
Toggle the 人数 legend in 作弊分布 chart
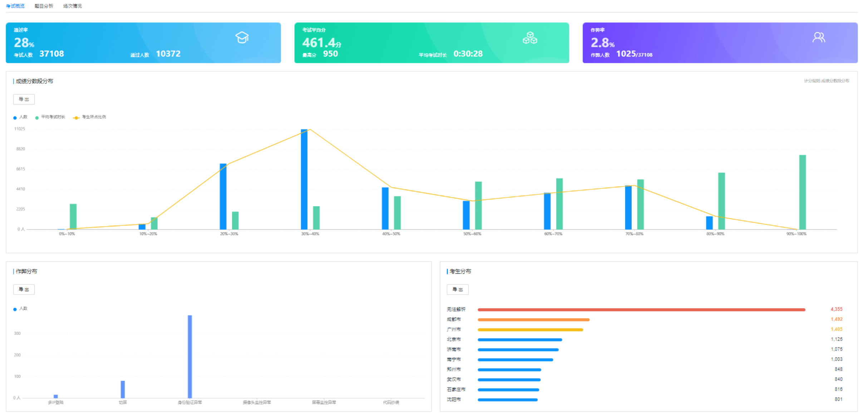pyautogui.click(x=21, y=309)
